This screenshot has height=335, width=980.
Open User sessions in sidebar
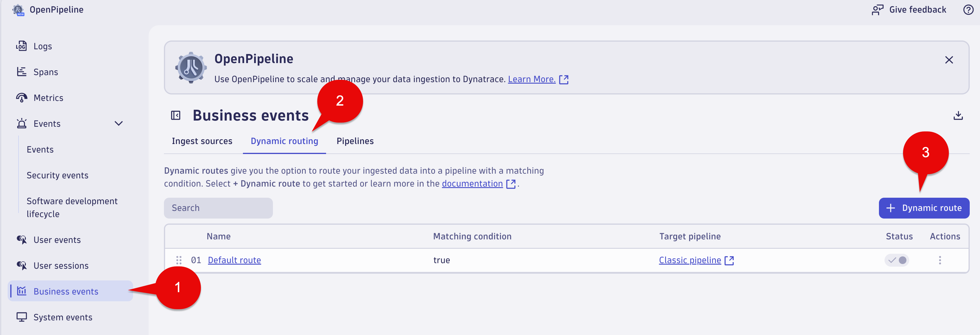coord(71,265)
